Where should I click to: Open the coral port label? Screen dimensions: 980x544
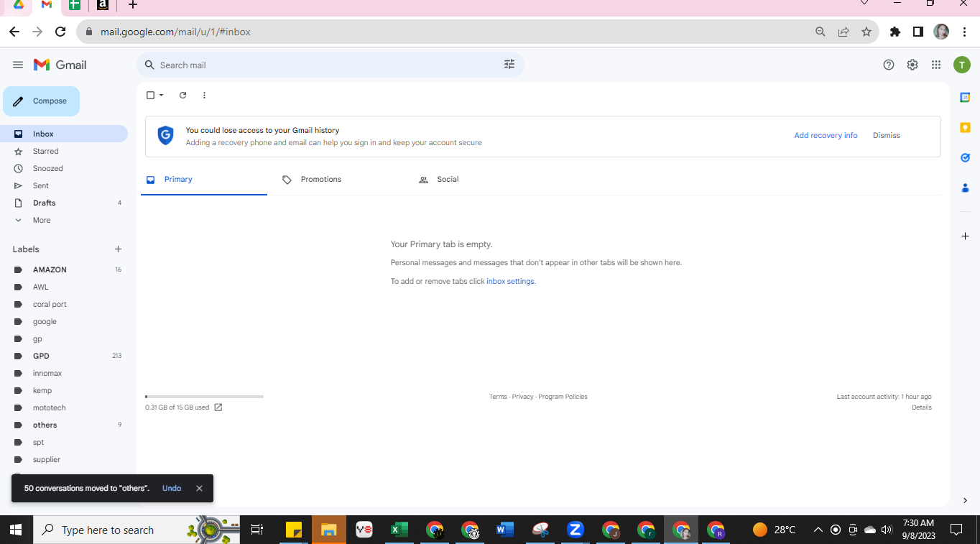[x=64, y=304]
